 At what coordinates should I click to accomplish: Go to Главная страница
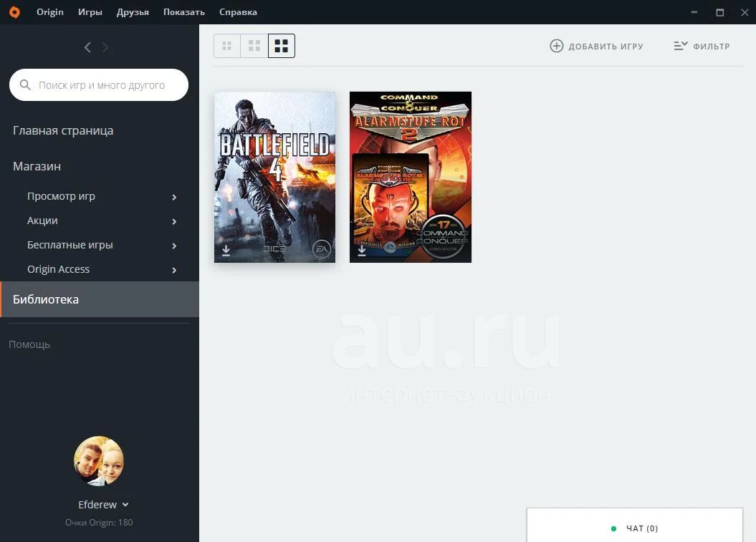(x=63, y=130)
